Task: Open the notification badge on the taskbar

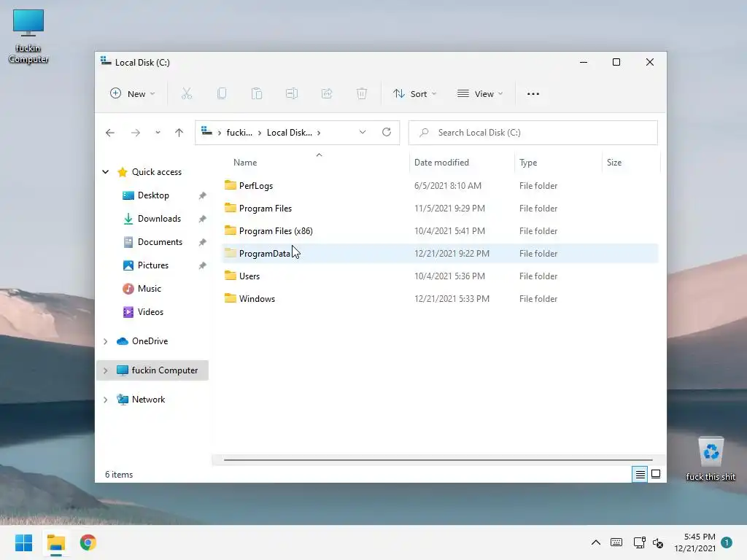Action: coord(727,542)
